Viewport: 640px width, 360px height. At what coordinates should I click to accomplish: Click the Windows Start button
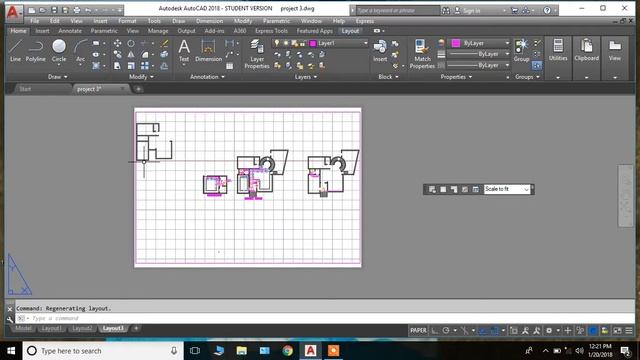point(11,351)
